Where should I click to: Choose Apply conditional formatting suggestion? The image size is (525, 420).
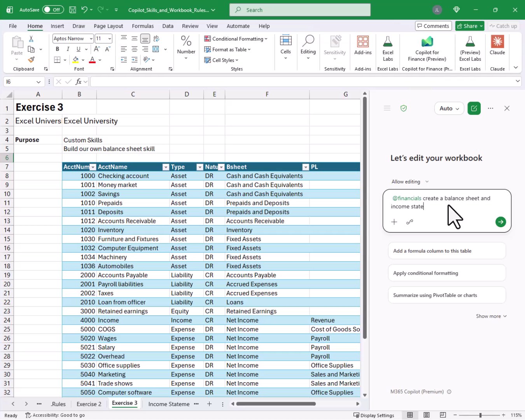(x=447, y=273)
